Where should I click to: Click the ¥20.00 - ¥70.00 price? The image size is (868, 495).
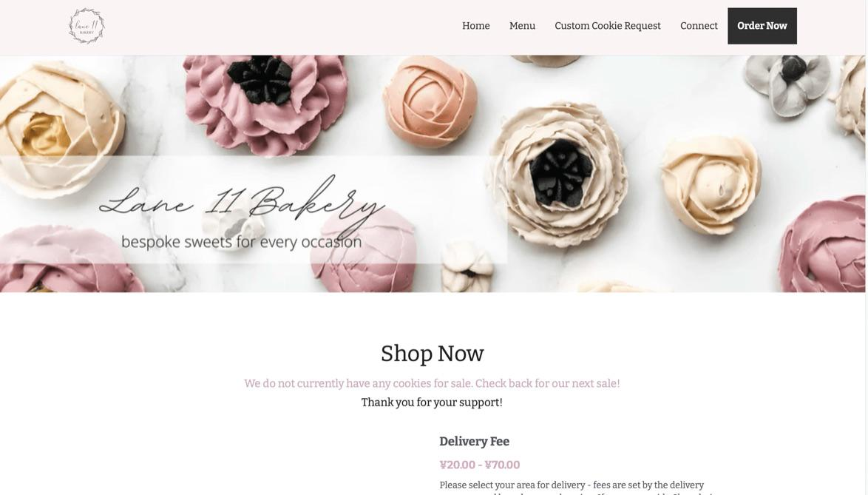click(479, 465)
